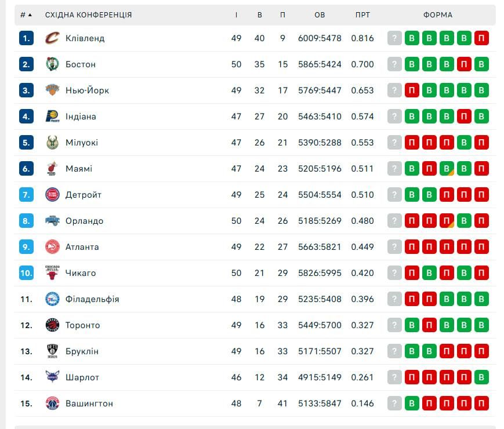Click the Indiana Pacers logo icon

(52, 117)
